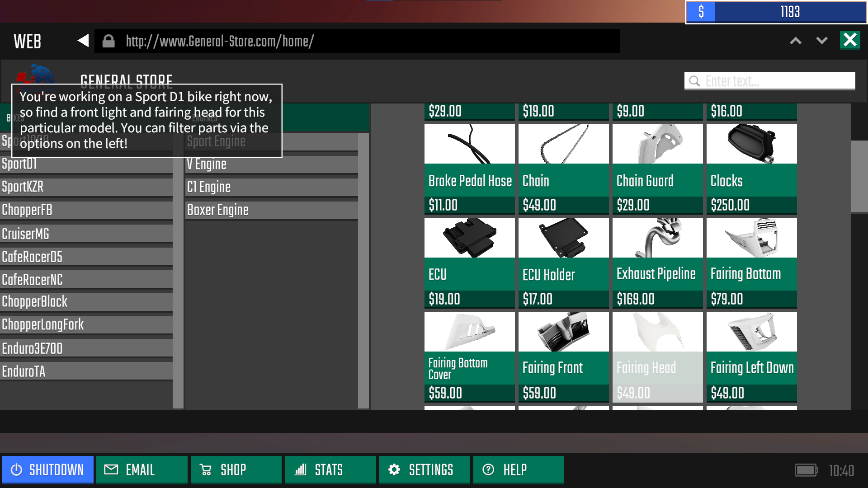This screenshot has width=868, height=488.
Task: Open the Fairing Bottom product thumbnail
Action: [751, 238]
